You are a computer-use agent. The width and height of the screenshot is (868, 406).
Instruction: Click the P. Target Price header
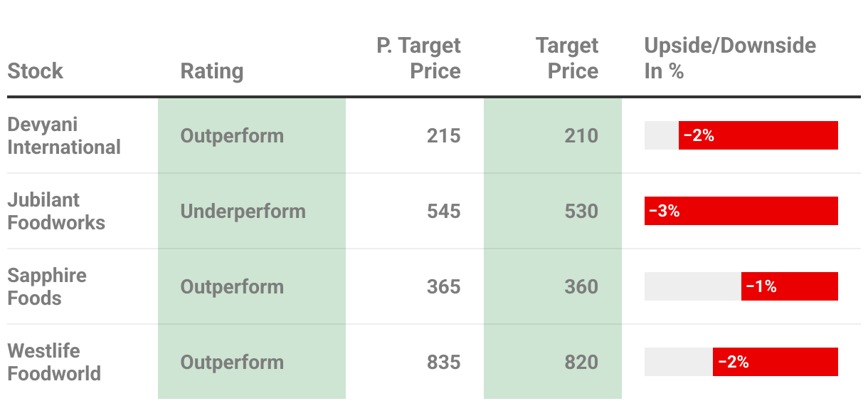coord(418,58)
